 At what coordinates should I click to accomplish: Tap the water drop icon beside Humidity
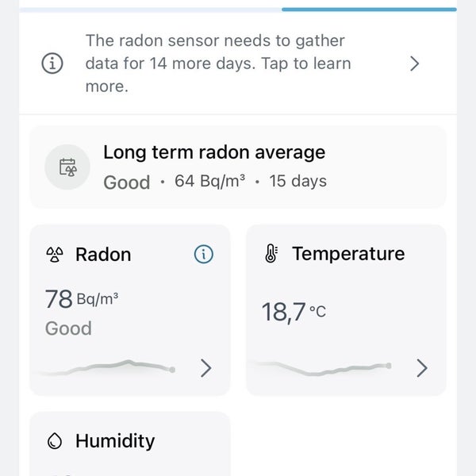tap(55, 441)
